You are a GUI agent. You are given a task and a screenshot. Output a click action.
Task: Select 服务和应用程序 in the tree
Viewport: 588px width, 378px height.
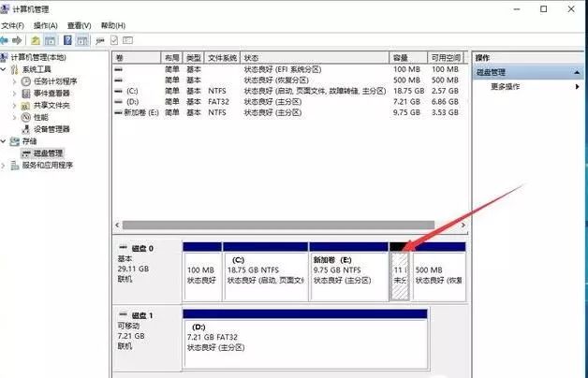47,166
